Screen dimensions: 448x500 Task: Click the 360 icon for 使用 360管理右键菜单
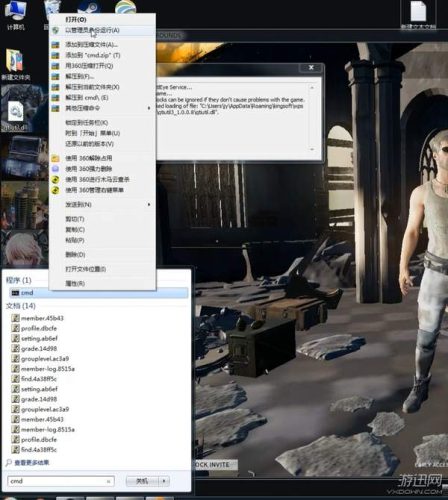click(55, 190)
